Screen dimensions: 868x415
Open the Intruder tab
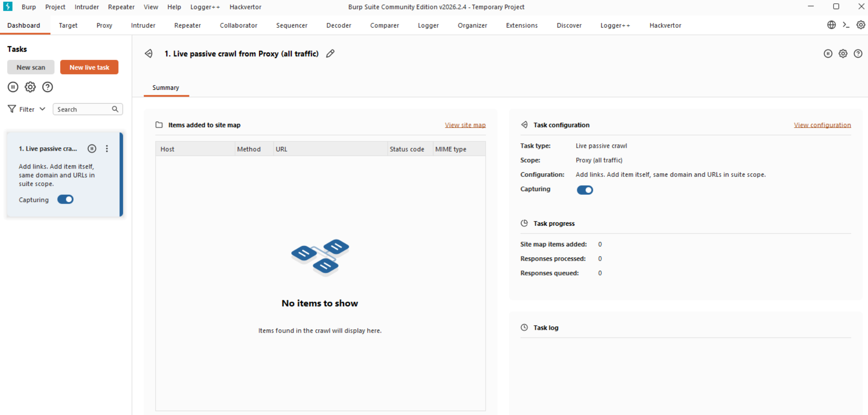[x=143, y=25]
